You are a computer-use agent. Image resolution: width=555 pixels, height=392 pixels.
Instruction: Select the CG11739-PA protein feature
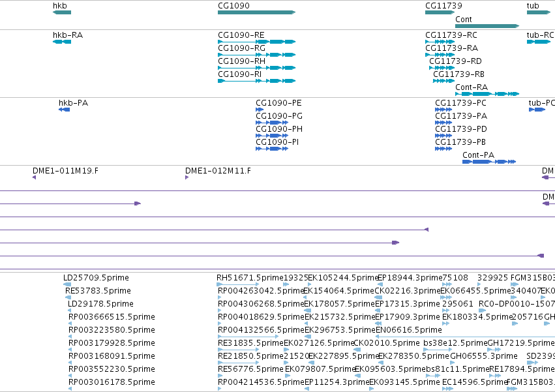pos(443,123)
